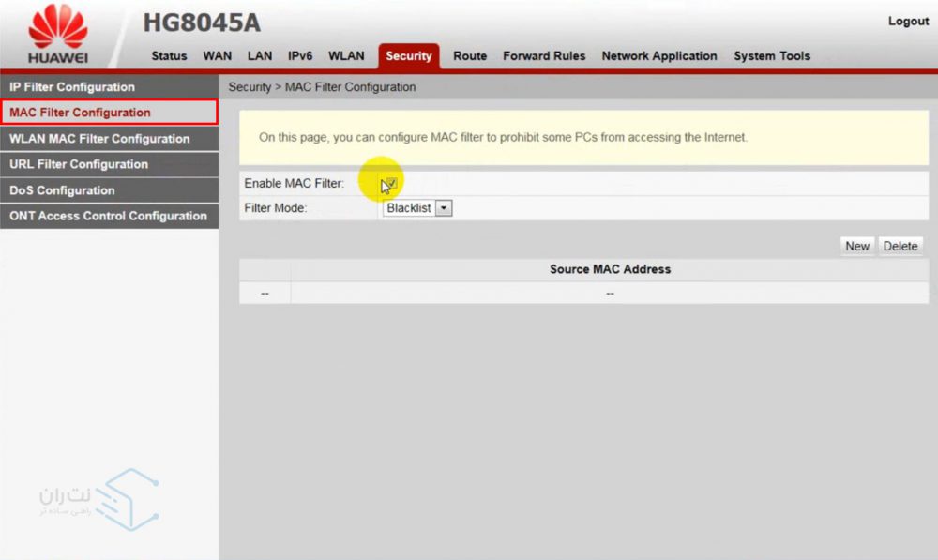Image resolution: width=938 pixels, height=560 pixels.
Task: Click the Security tab
Action: pyautogui.click(x=409, y=56)
